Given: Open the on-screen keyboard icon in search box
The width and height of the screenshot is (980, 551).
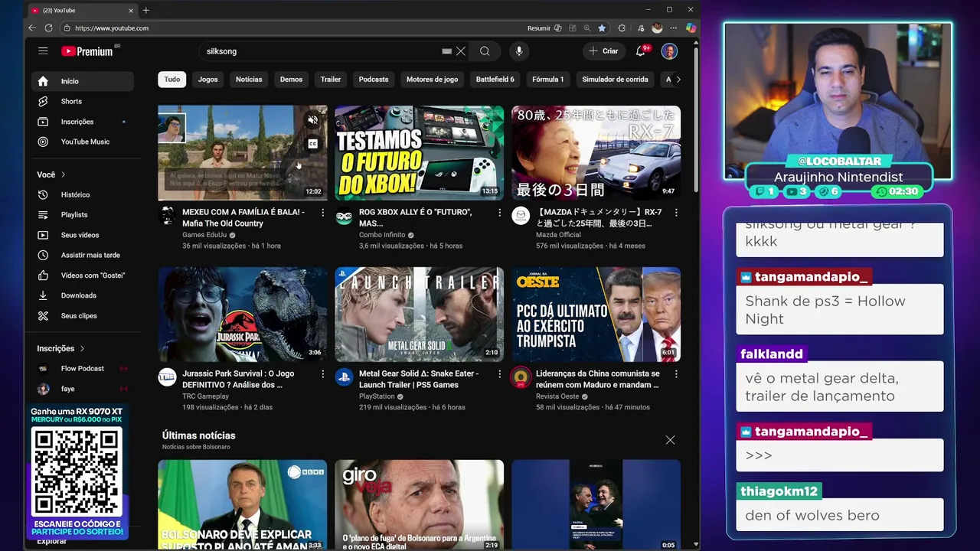Looking at the screenshot, I should click(x=447, y=51).
